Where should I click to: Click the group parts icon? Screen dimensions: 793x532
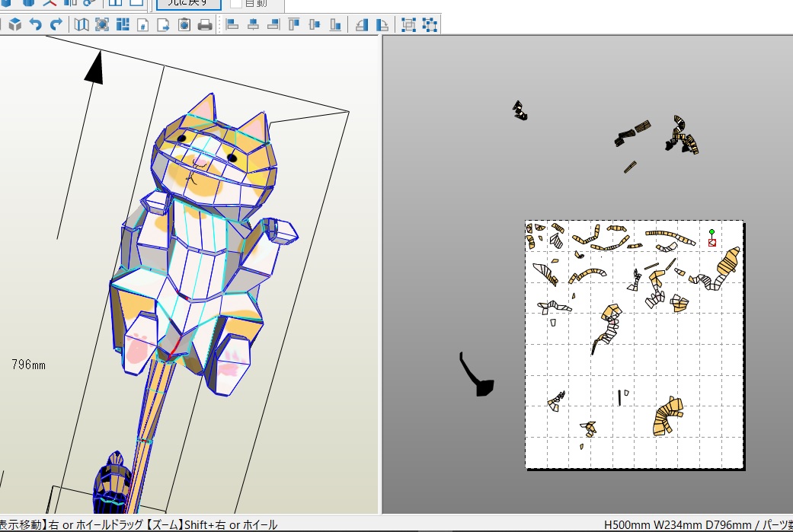coord(408,24)
